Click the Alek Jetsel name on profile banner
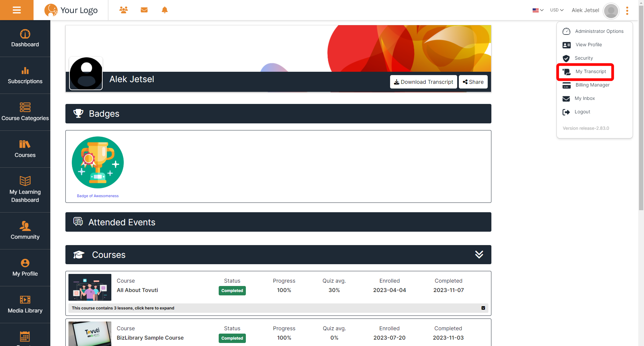The height and width of the screenshot is (346, 644). click(x=131, y=79)
